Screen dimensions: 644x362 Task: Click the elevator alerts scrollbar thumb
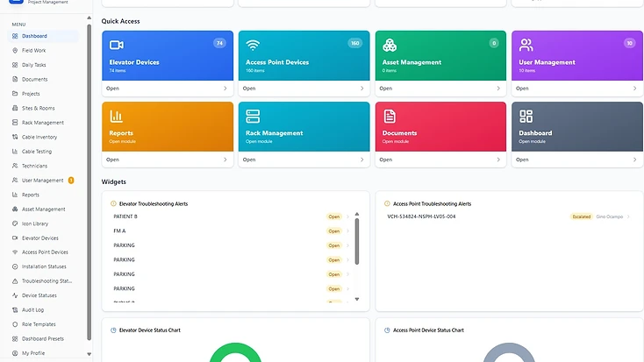point(357,241)
